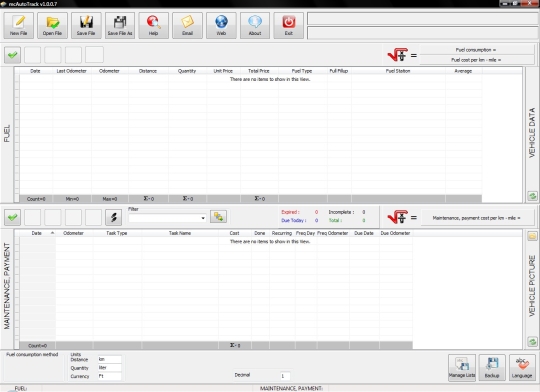Sort by Due Date header
The width and height of the screenshot is (540, 392).
364,233
